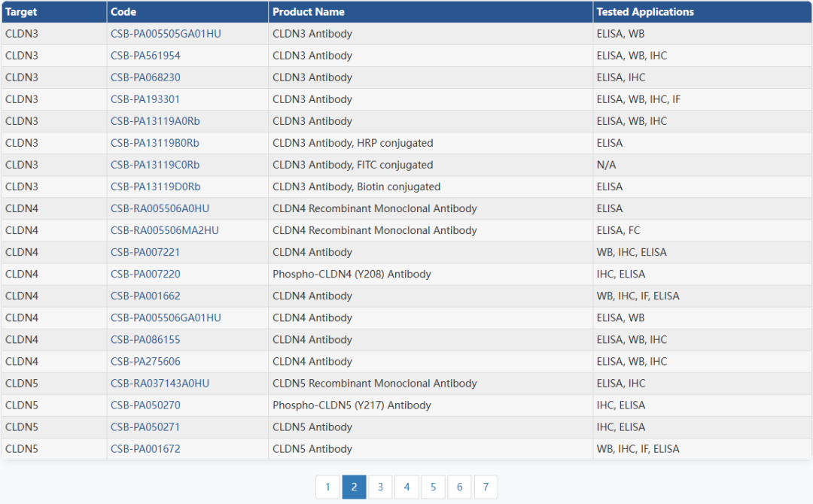Open CSB-PA193301 antibody link
Viewport: 813px width, 504px height.
[x=145, y=99]
